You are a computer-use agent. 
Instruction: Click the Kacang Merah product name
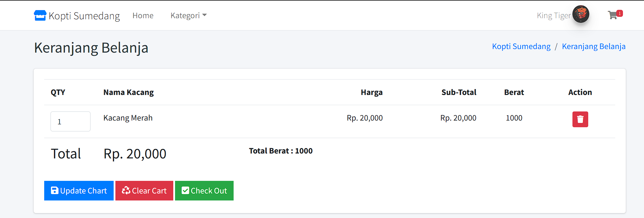click(128, 118)
